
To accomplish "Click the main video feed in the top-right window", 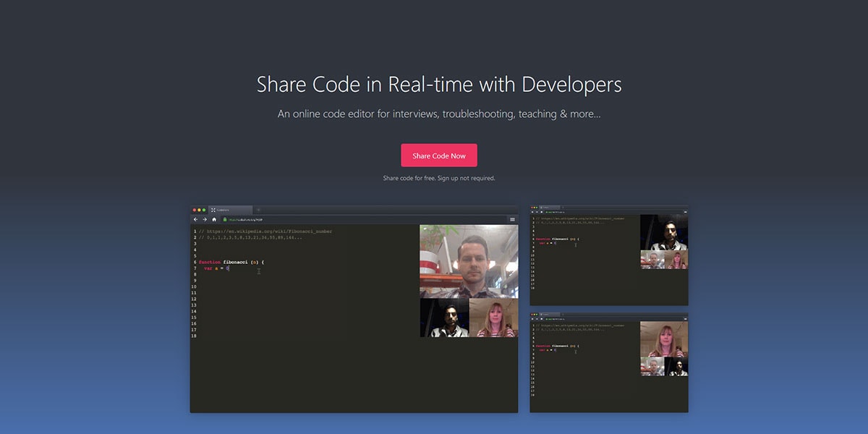I will click(664, 232).
